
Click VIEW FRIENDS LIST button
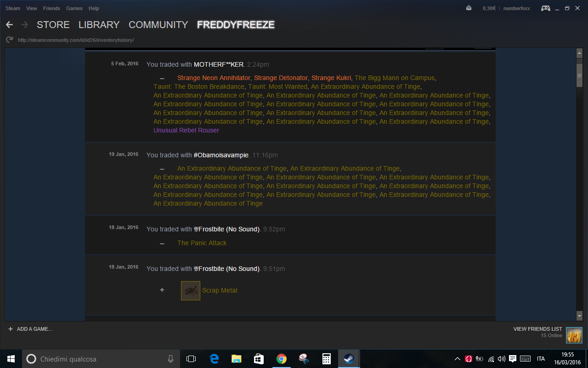(x=537, y=329)
